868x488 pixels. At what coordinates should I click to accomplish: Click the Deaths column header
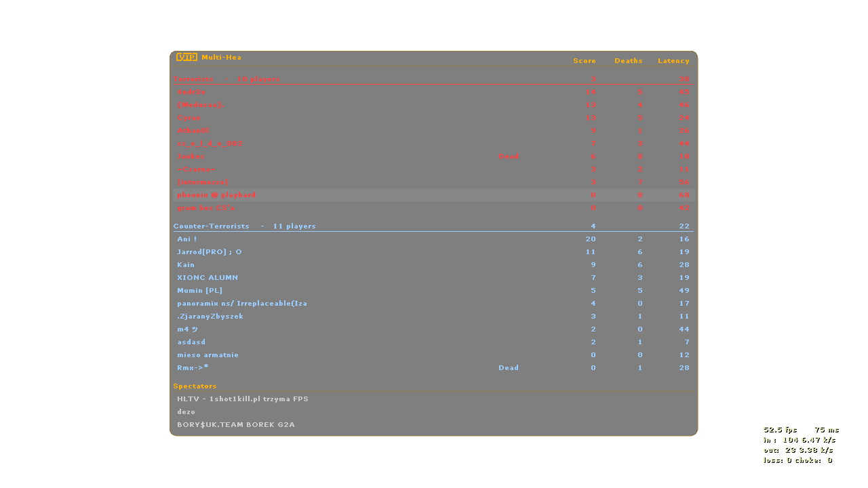628,61
